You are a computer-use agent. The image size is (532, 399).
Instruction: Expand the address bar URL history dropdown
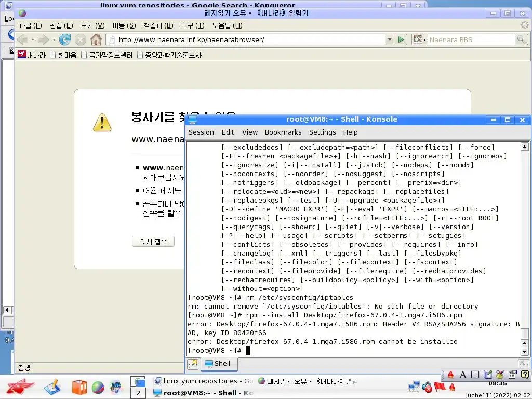pyautogui.click(x=390, y=39)
